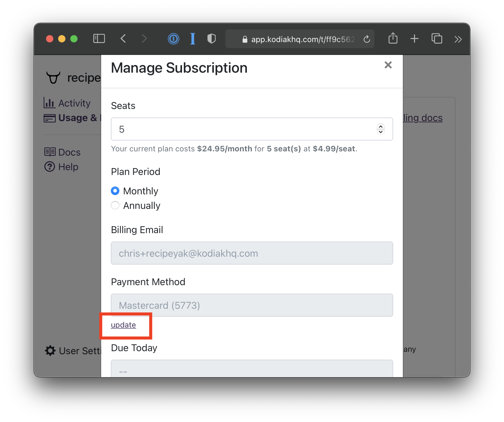Go back using the back chevron
504x422 pixels.
pos(123,39)
